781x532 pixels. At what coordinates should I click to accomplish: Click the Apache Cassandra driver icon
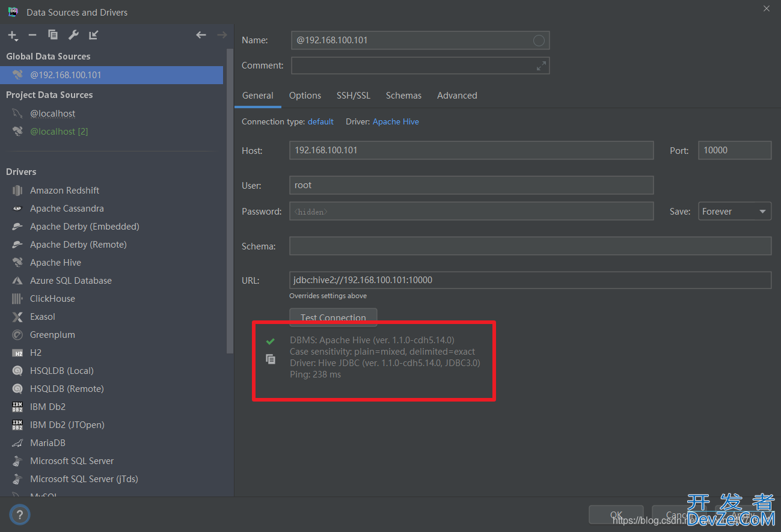[x=17, y=209]
